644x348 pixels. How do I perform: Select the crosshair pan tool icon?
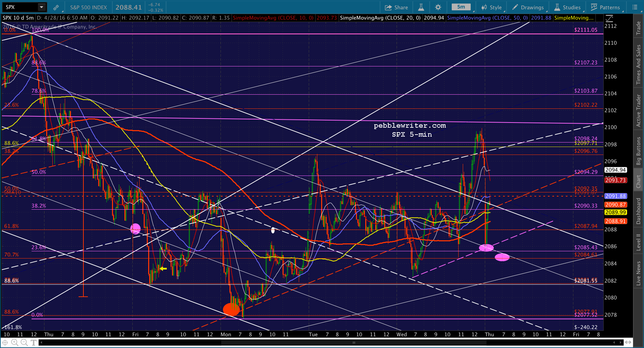[5, 342]
